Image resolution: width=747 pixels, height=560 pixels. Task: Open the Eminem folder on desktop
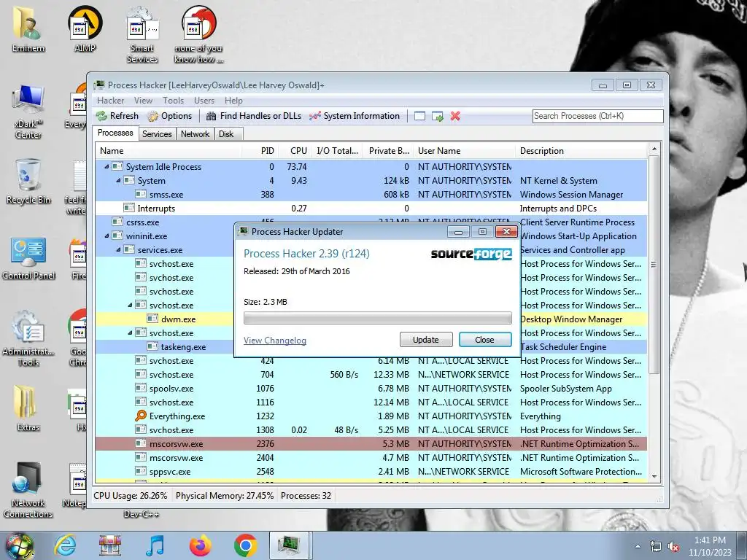28,28
